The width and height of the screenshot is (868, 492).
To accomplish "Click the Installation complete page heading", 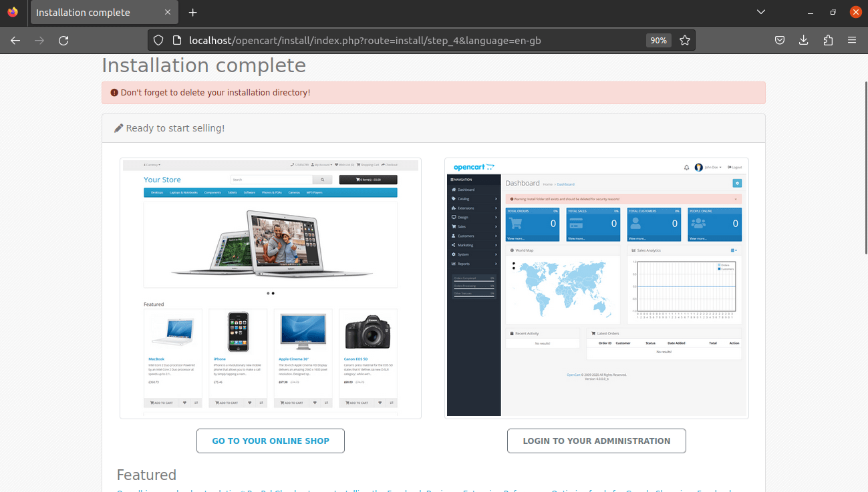I will 204,65.
